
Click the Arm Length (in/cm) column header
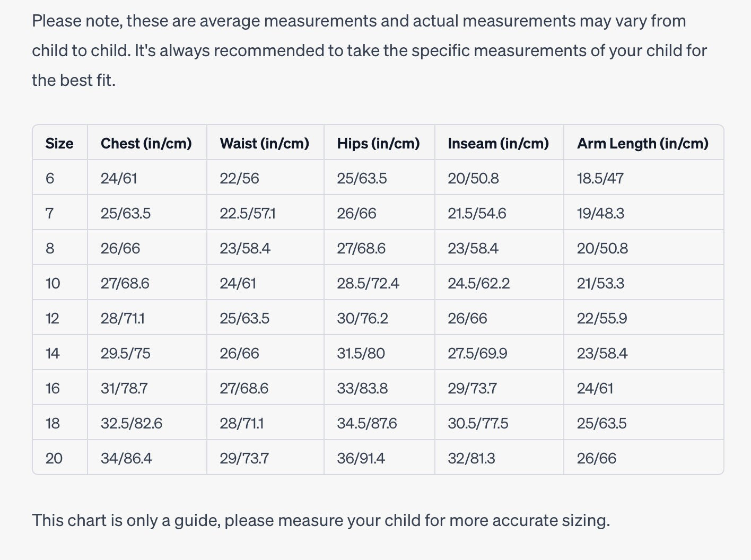pos(643,143)
